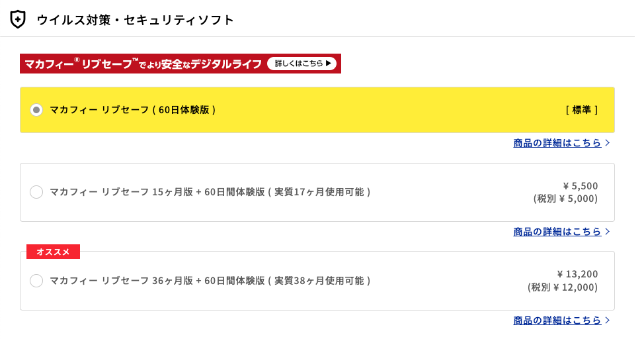Viewport: 644px width, 339px height.
Task: Click the ¥5,500 price on the 15ヶ月版 option
Action: (x=580, y=186)
